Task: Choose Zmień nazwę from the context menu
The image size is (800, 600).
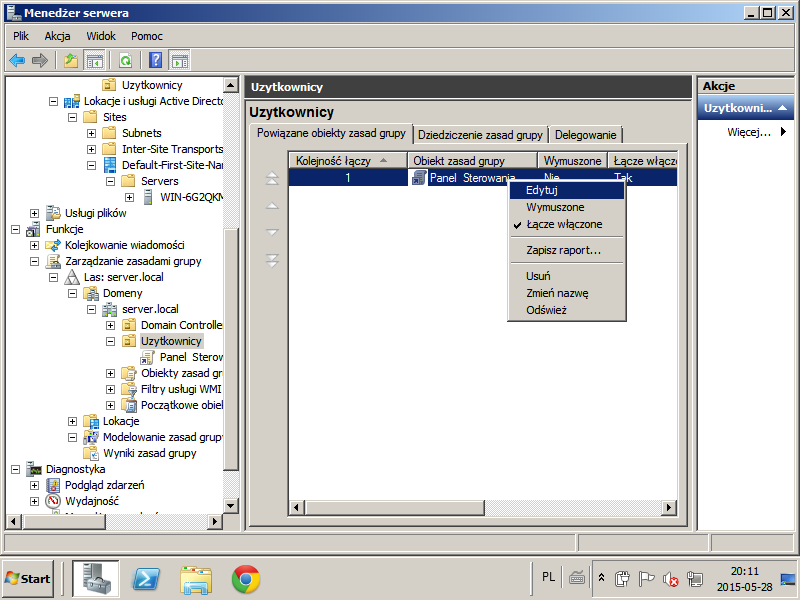Action: [x=566, y=293]
